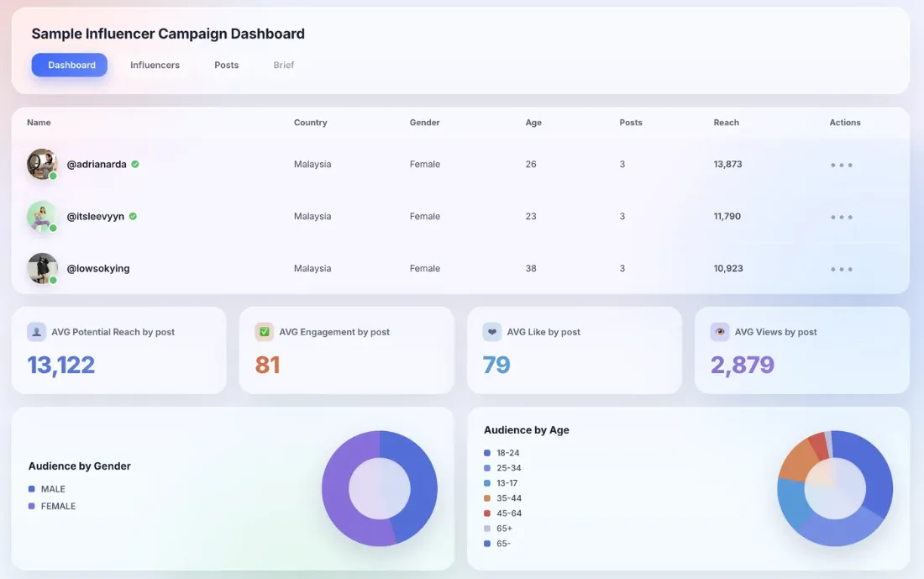Select age value 26
This screenshot has width=924, height=579.
(531, 165)
